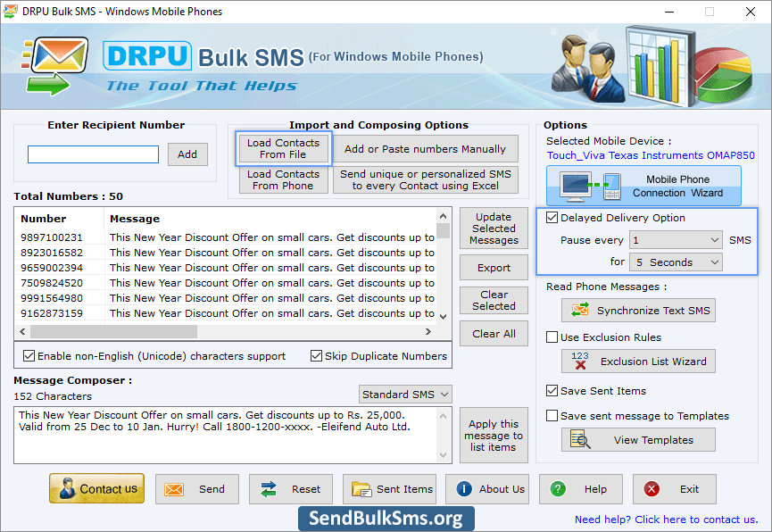Click the About Us info icon
Viewport: 772px width, 532px height.
464,488
